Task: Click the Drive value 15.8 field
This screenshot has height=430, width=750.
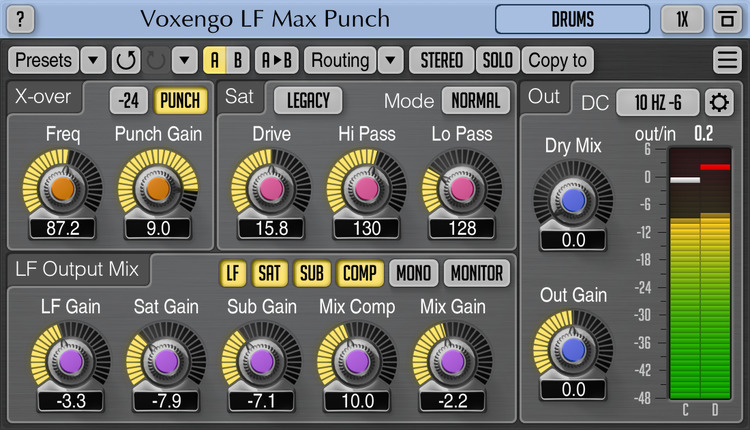Action: click(271, 229)
